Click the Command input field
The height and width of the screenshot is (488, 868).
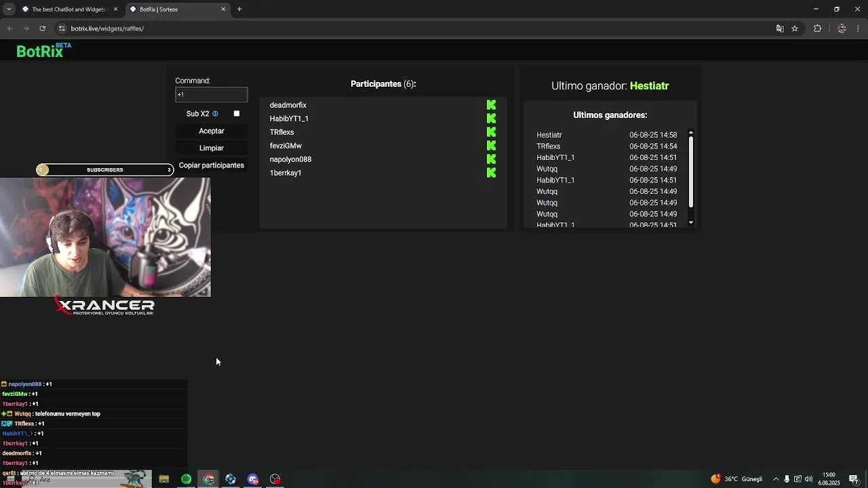click(x=212, y=94)
